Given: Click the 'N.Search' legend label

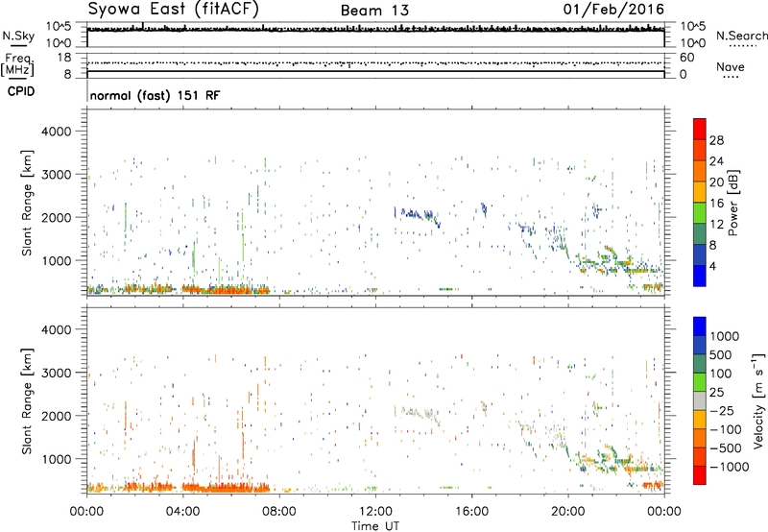Looking at the screenshot, I should (741, 36).
